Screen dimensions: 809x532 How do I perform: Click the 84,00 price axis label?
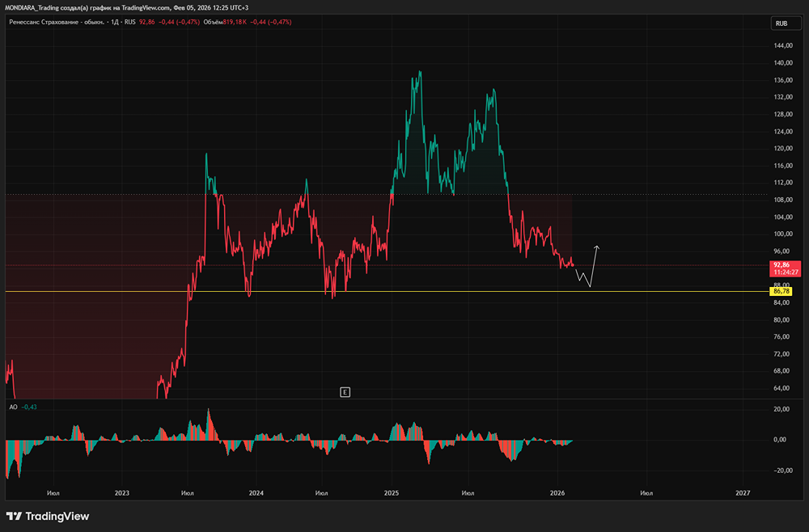coord(783,302)
